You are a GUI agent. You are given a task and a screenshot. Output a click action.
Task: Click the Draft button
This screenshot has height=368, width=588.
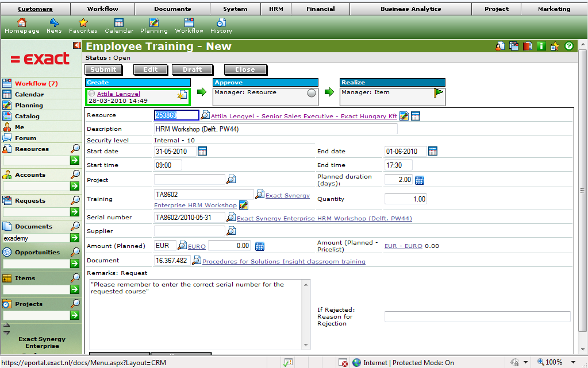(x=193, y=69)
